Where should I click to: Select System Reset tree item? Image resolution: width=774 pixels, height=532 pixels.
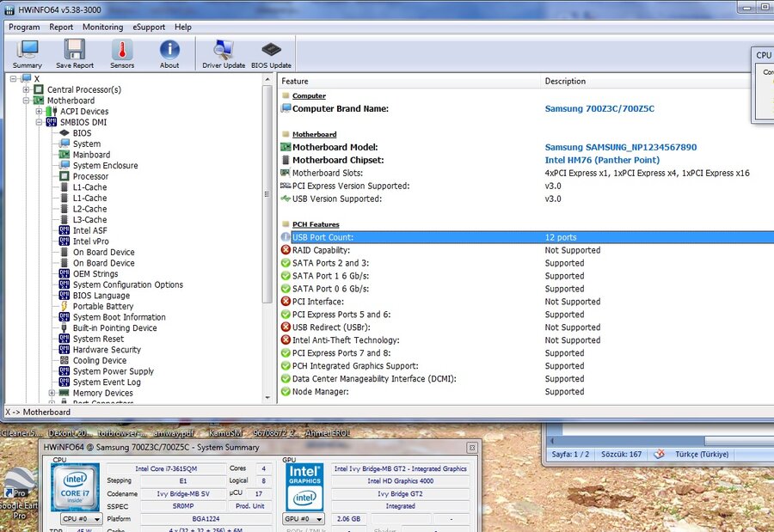pos(98,339)
